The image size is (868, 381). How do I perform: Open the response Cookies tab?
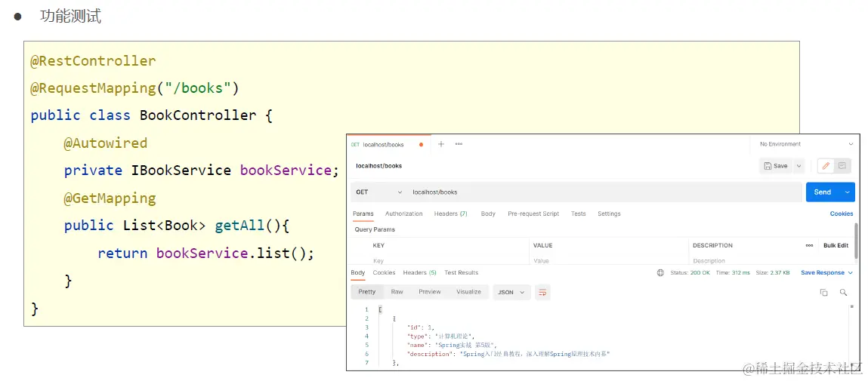click(384, 272)
